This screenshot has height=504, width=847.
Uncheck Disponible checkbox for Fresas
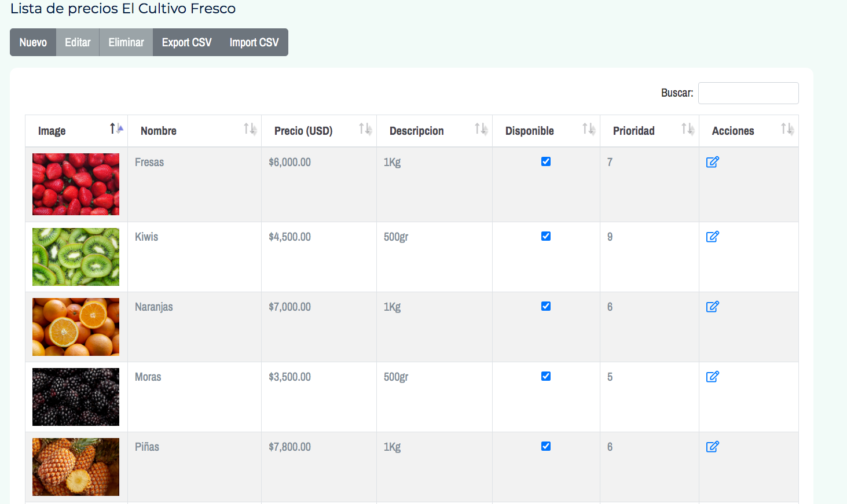pyautogui.click(x=546, y=161)
